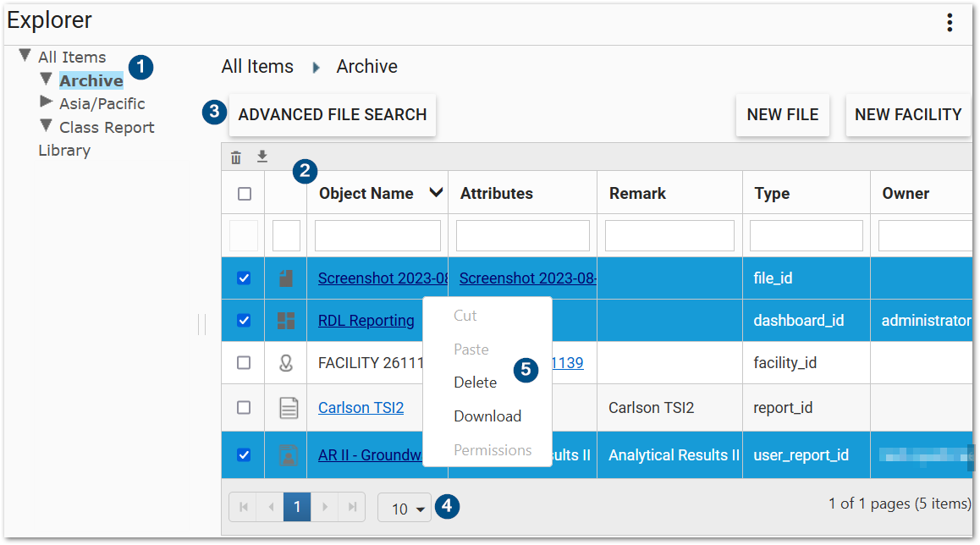Open the page size dropdown showing 10

coord(404,506)
